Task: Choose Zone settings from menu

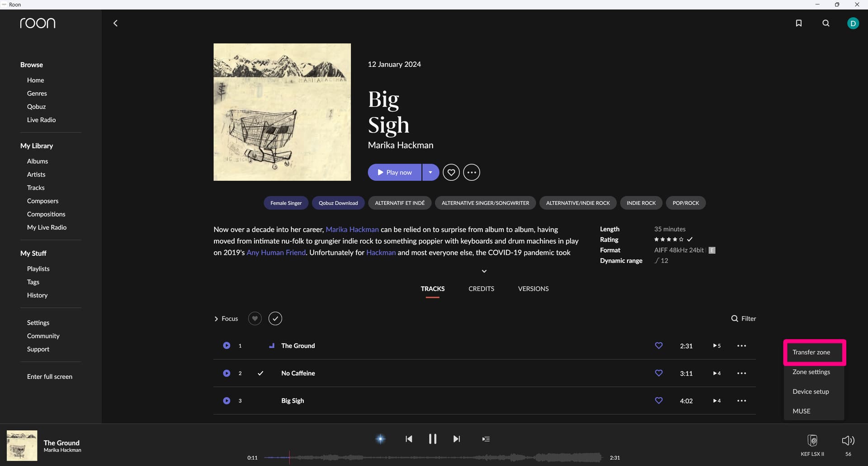Action: [811, 372]
